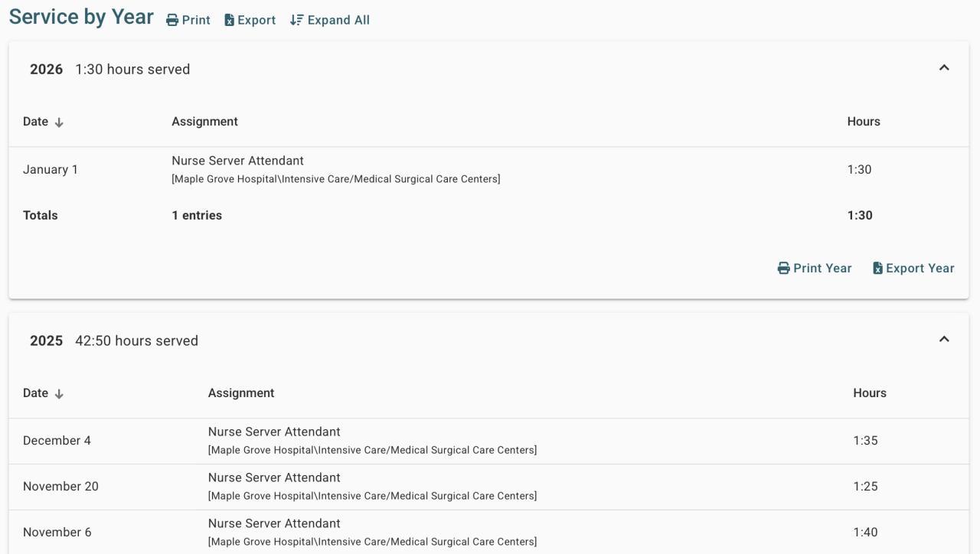Click the Service by Year heading
980x554 pixels.
click(81, 17)
